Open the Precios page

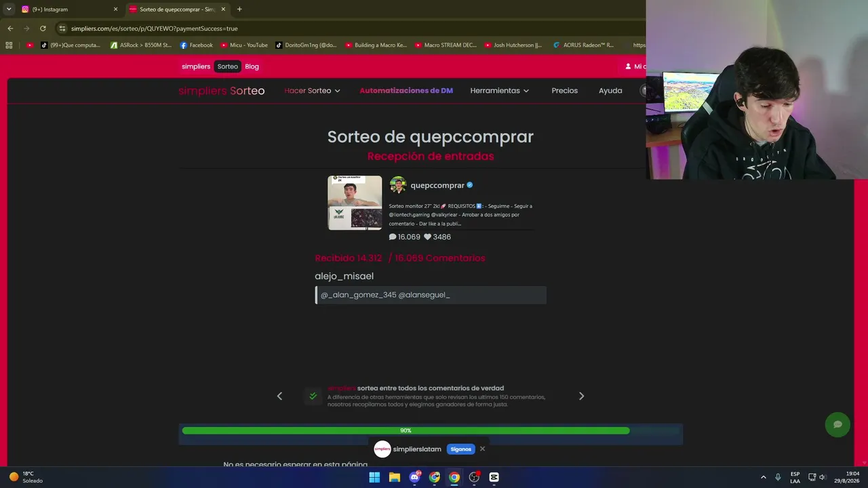tap(565, 91)
